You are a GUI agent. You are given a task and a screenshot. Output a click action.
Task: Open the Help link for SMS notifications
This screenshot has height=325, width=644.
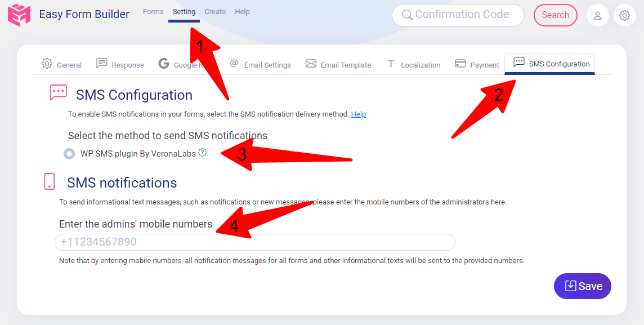pos(359,114)
